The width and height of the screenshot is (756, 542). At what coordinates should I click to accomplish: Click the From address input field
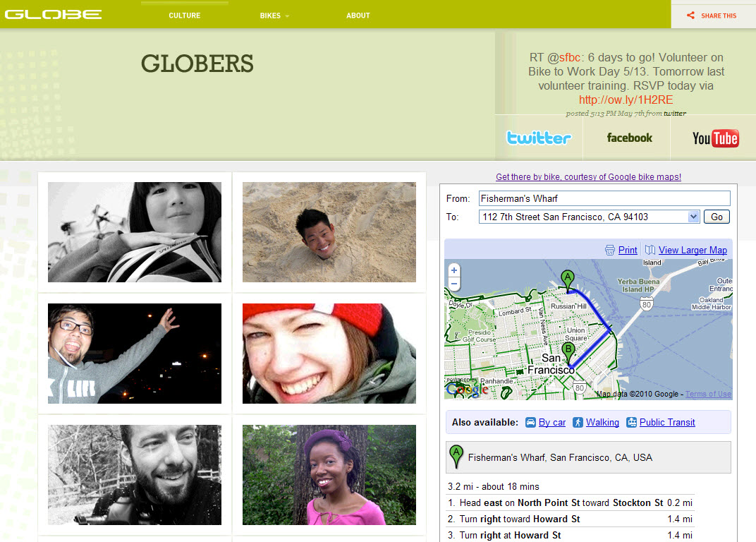coord(604,198)
